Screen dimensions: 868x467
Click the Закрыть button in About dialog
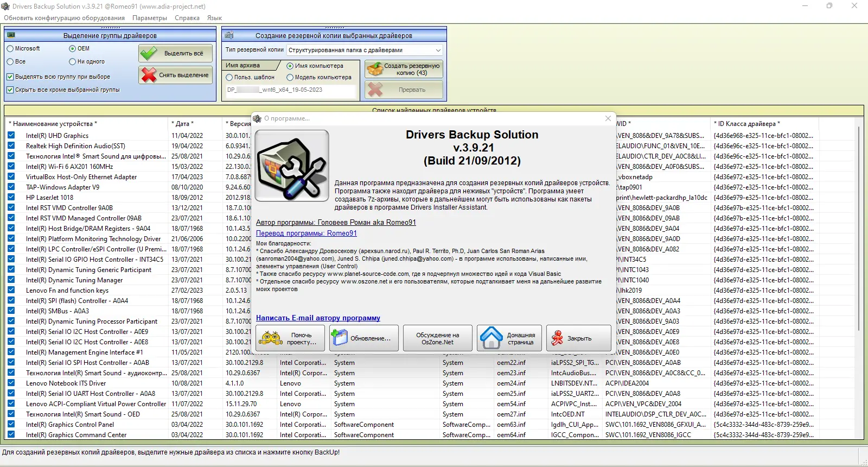click(x=579, y=338)
